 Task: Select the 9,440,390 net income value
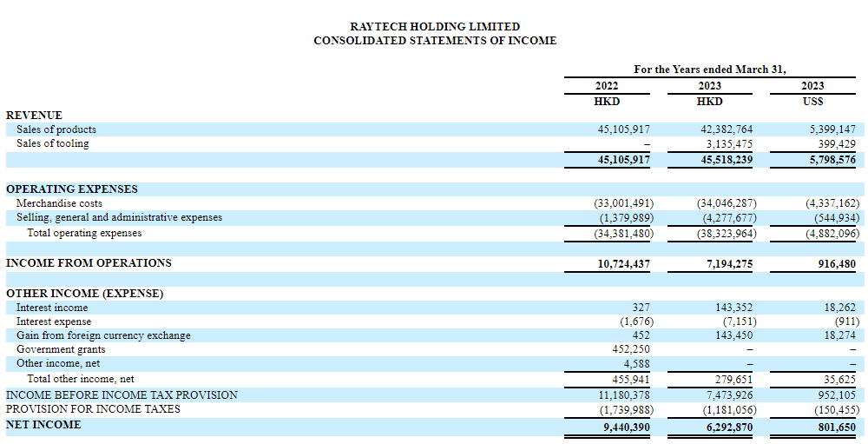[628, 427]
